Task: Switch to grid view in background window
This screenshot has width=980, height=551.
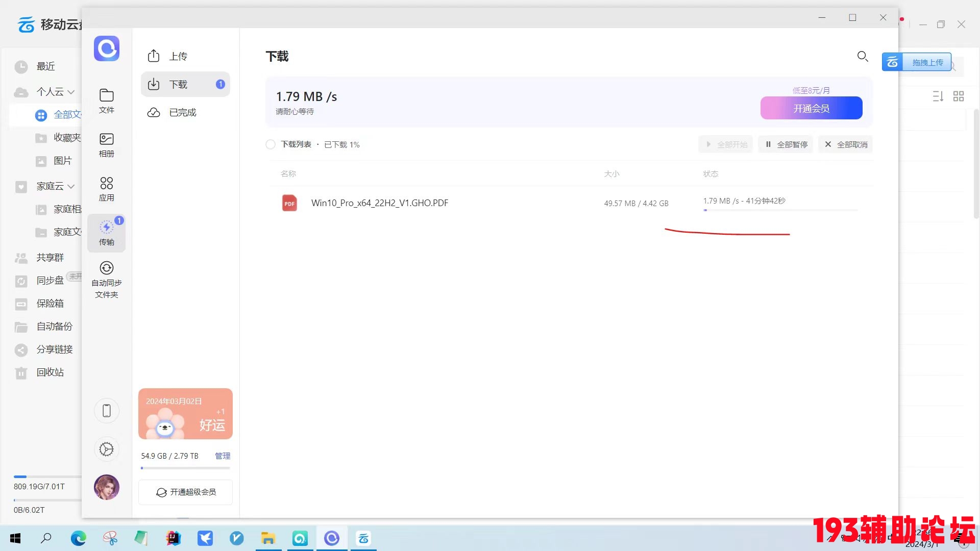Action: pyautogui.click(x=959, y=96)
